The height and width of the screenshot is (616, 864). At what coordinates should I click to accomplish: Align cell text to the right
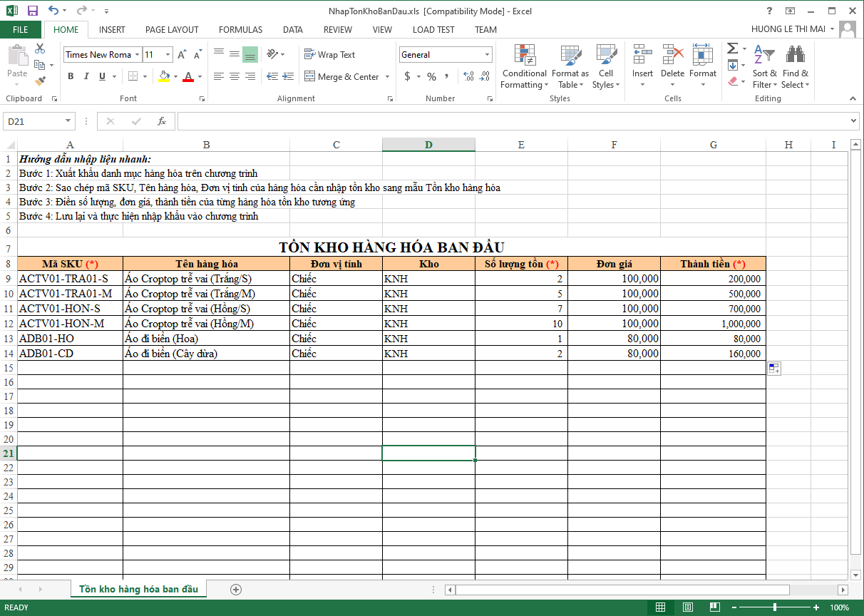(x=250, y=76)
